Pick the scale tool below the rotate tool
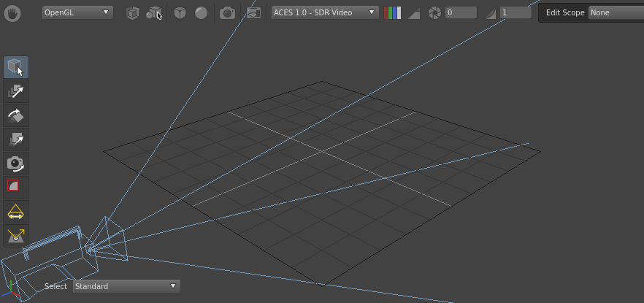 pos(16,139)
